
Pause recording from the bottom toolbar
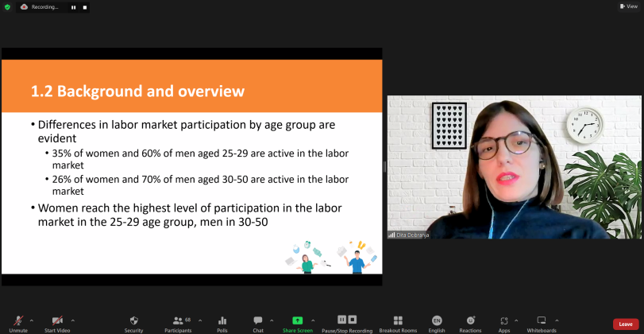pos(342,320)
